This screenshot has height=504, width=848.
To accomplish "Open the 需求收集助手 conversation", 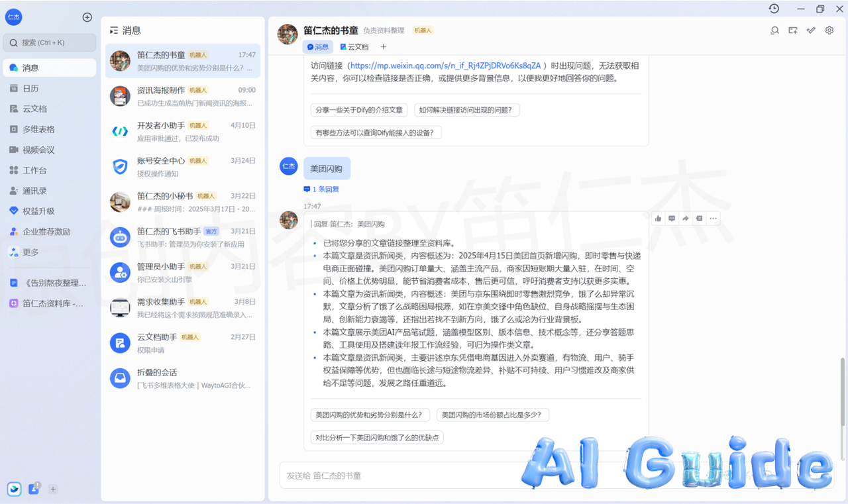I will click(183, 307).
